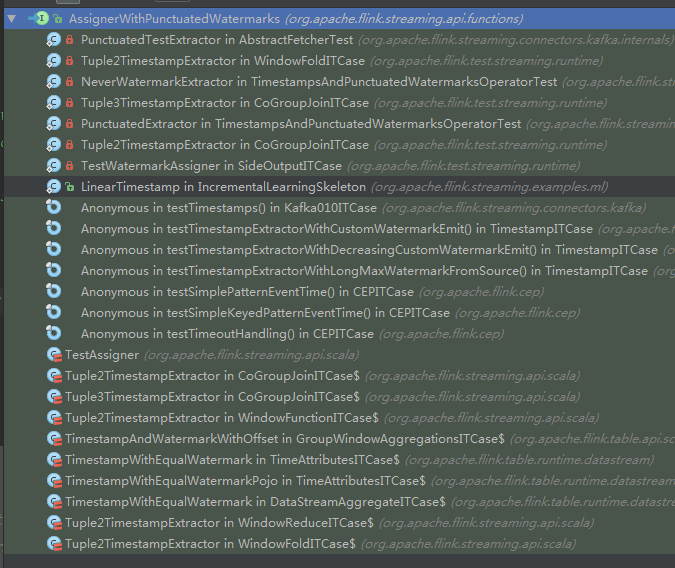Screen dimensions: 675x568
Task: Click icon beside TimestampAndWatermarkWithOffset entry
Action: click(x=53, y=439)
